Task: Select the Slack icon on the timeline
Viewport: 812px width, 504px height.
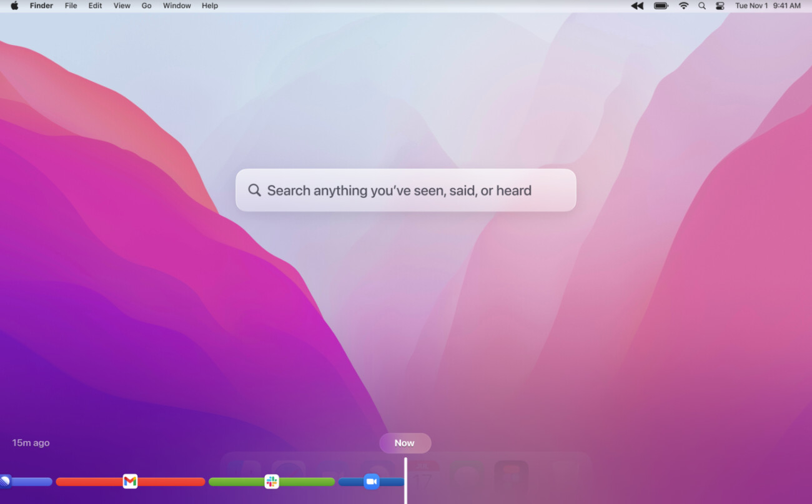Action: coord(272,481)
